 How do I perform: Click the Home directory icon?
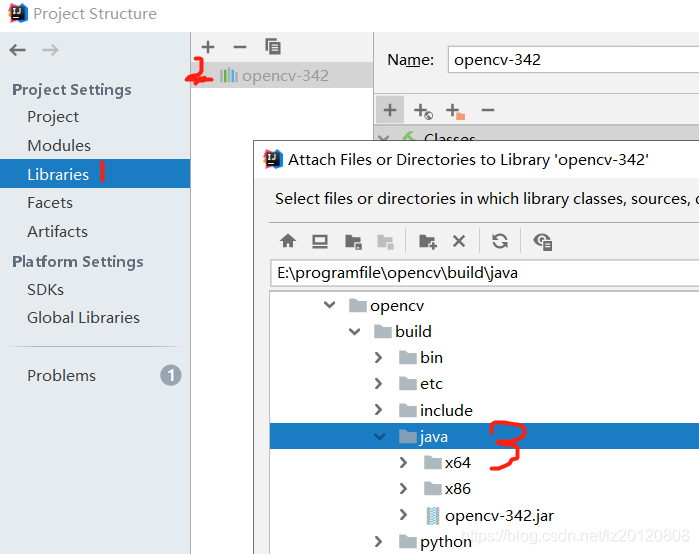pyautogui.click(x=288, y=241)
